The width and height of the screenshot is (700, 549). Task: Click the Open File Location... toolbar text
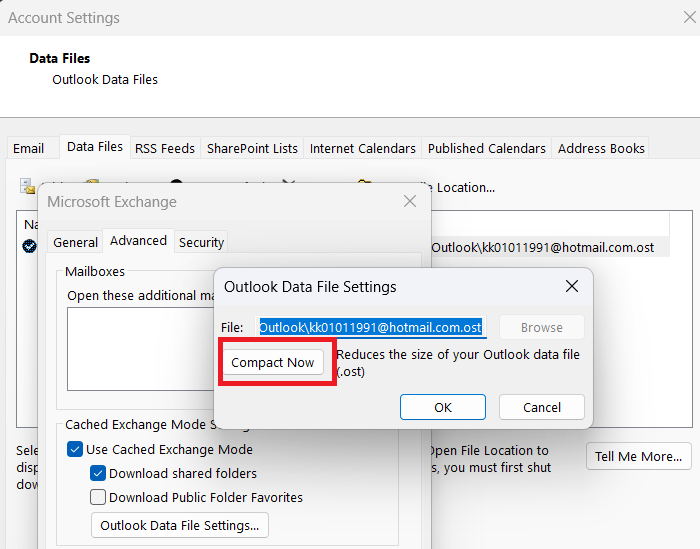tap(460, 187)
